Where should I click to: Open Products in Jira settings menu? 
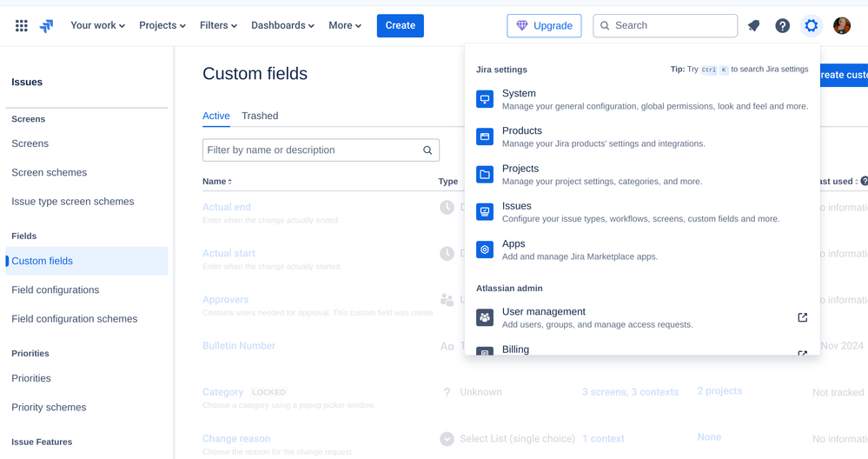click(642, 136)
